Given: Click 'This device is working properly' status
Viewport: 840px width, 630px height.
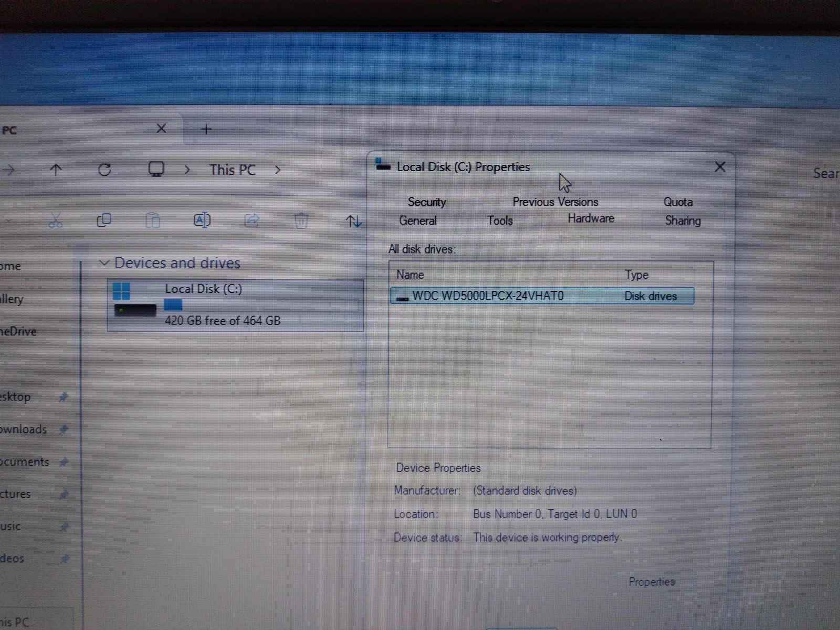Looking at the screenshot, I should (547, 537).
